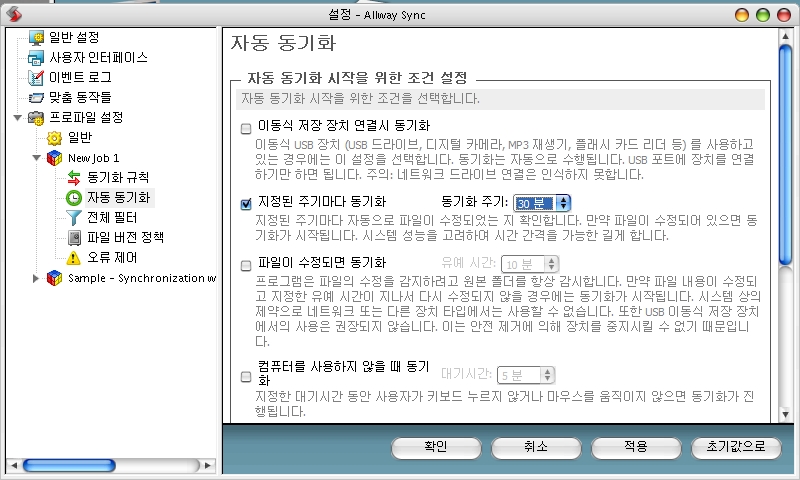The width and height of the screenshot is (800, 480).
Task: Click the vertical scrollbar up arrow
Action: 786,36
